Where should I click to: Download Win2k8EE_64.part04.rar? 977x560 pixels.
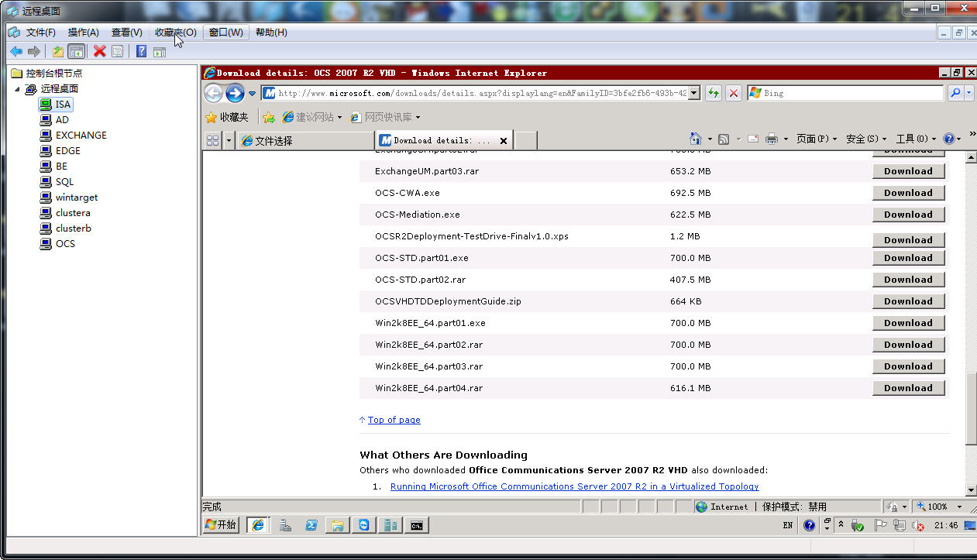pos(908,388)
